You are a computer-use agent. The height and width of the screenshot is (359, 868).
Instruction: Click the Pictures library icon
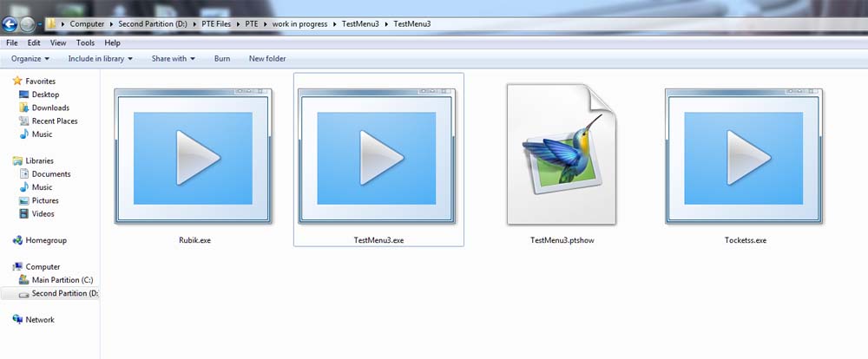pyautogui.click(x=23, y=200)
